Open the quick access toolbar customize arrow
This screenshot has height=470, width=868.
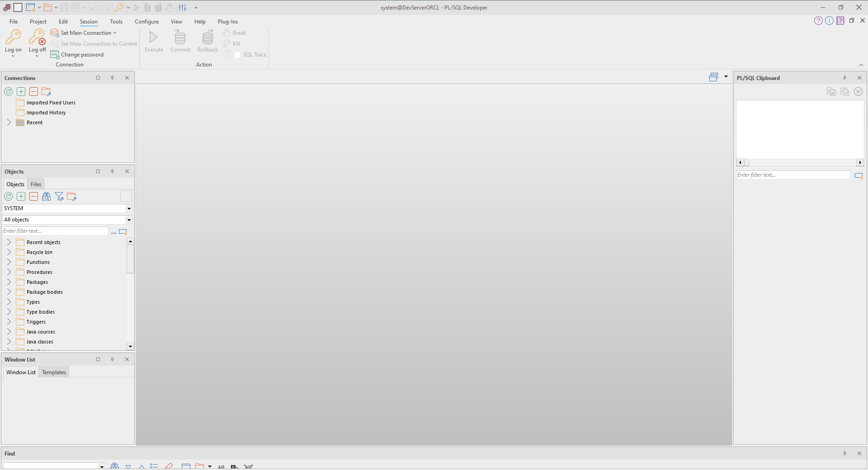pos(196,8)
